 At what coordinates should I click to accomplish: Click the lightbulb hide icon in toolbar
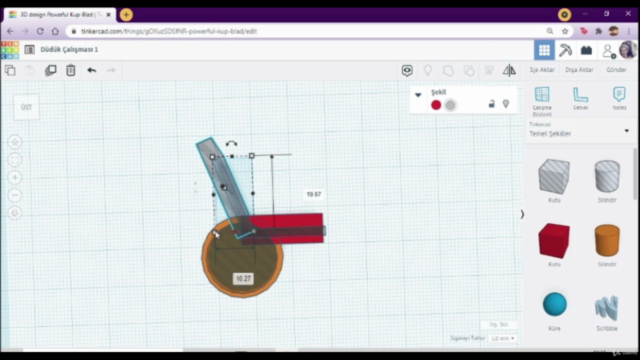coord(428,71)
